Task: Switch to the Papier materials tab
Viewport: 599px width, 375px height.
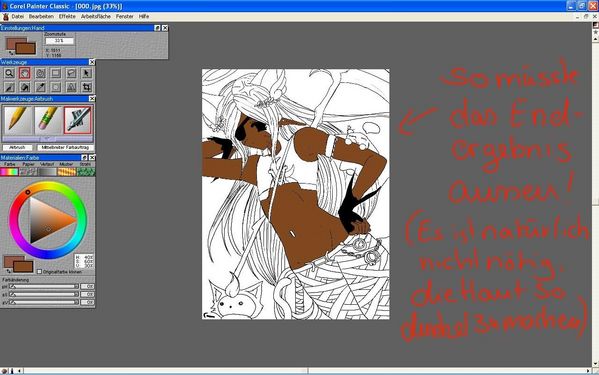Action: 28,164
